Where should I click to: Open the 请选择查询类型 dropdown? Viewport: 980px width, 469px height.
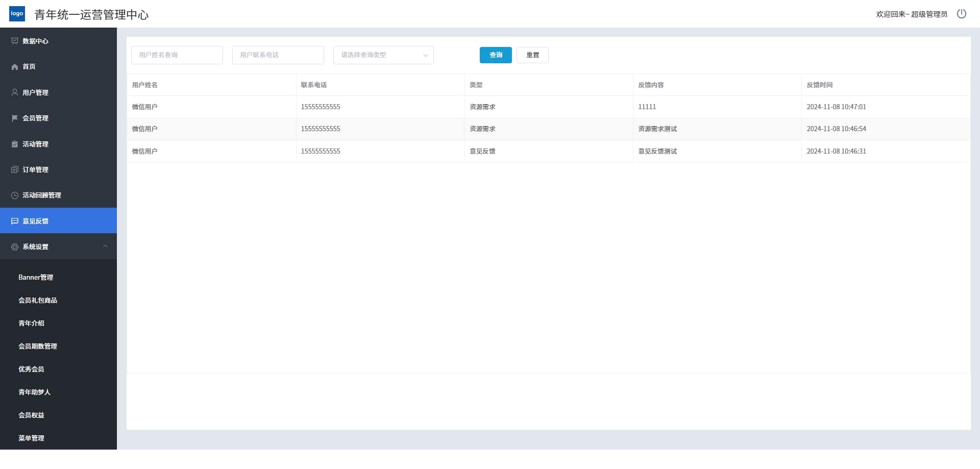pyautogui.click(x=383, y=55)
